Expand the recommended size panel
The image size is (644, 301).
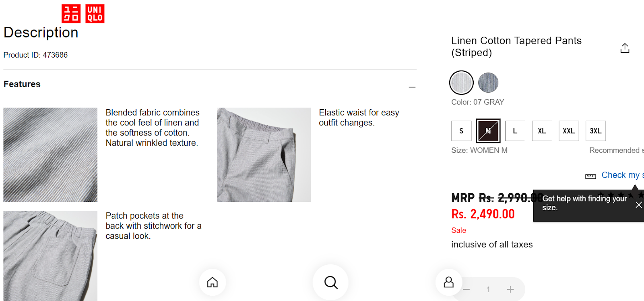pos(615,150)
